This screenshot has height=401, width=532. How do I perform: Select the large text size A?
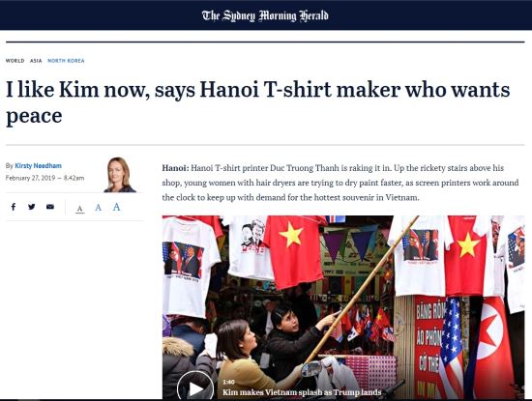116,207
